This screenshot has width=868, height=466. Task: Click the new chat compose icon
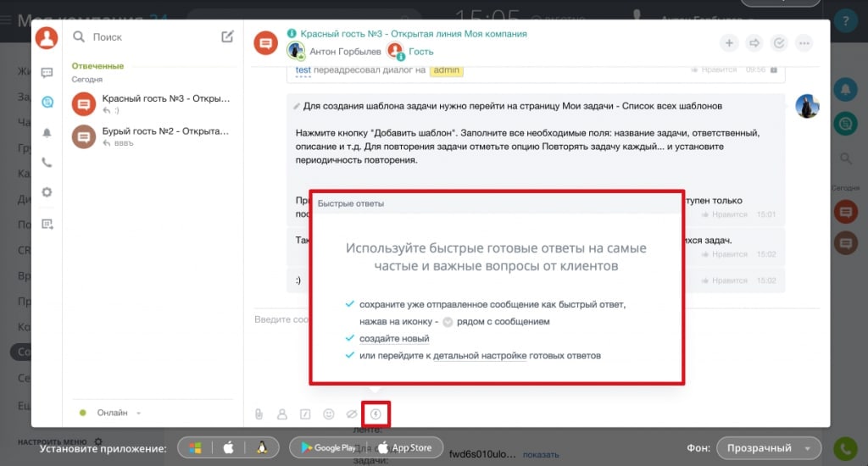[x=227, y=36]
